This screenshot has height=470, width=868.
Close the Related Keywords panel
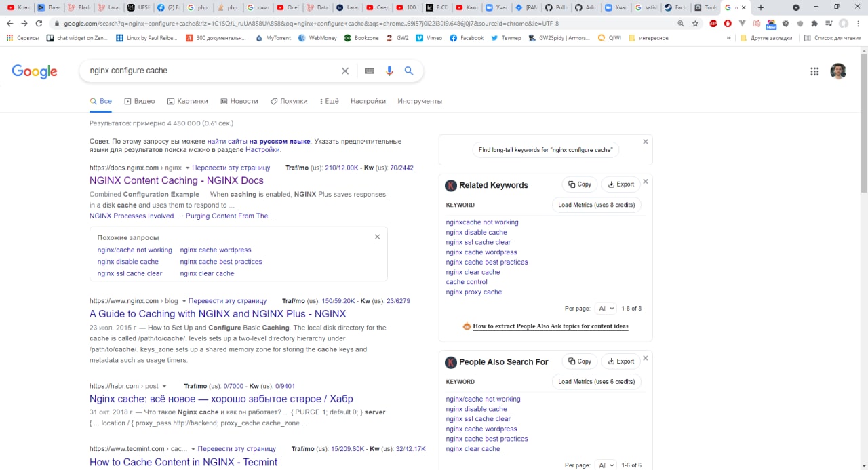click(646, 182)
